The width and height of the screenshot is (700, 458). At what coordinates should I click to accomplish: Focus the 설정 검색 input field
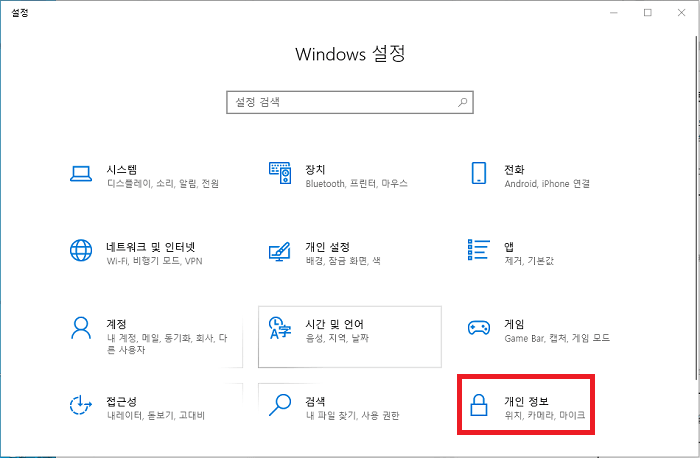[x=350, y=102]
